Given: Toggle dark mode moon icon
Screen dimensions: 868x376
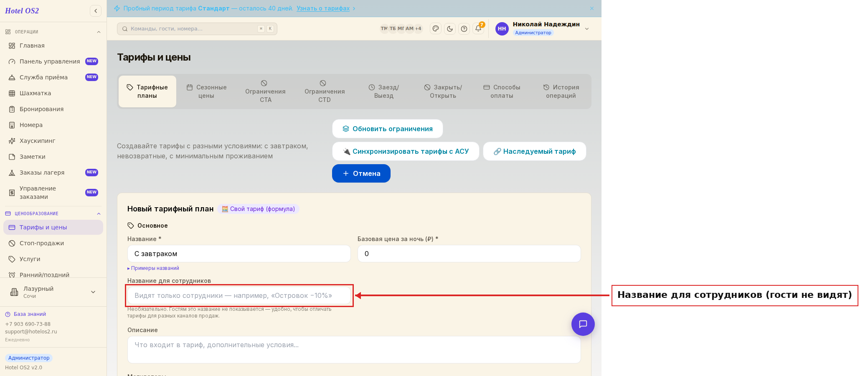Looking at the screenshot, I should (x=450, y=29).
